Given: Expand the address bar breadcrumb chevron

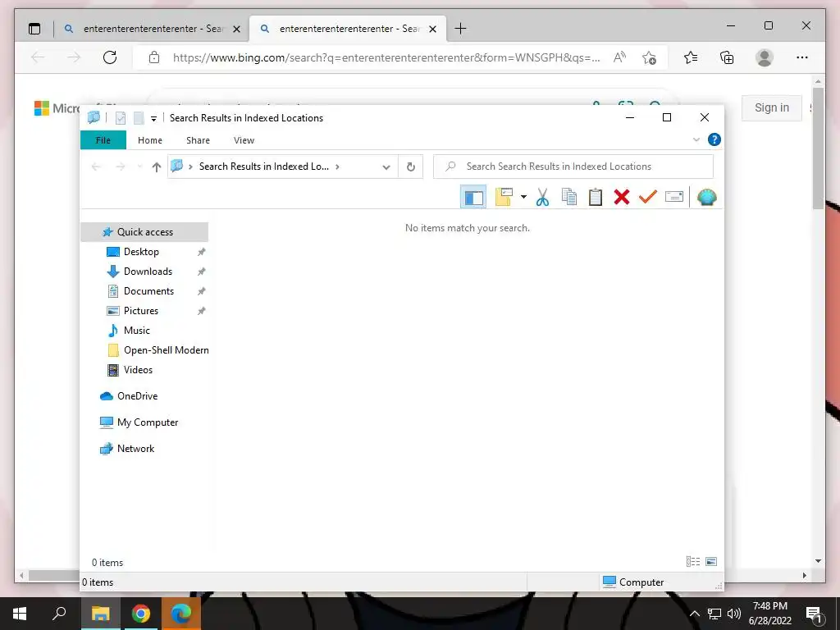Looking at the screenshot, I should tap(337, 167).
